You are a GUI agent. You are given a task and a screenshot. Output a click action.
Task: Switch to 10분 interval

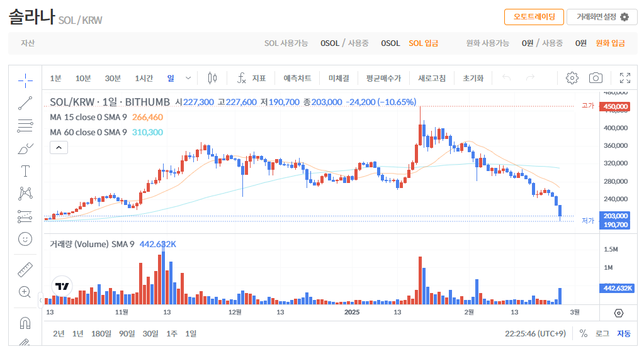coord(83,79)
